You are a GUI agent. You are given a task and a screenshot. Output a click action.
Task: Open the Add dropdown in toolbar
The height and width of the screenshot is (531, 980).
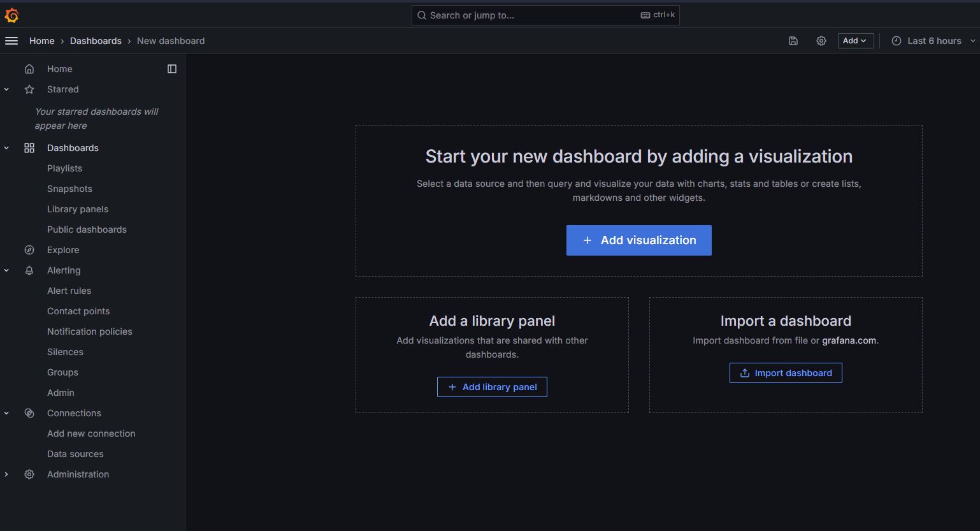point(855,41)
